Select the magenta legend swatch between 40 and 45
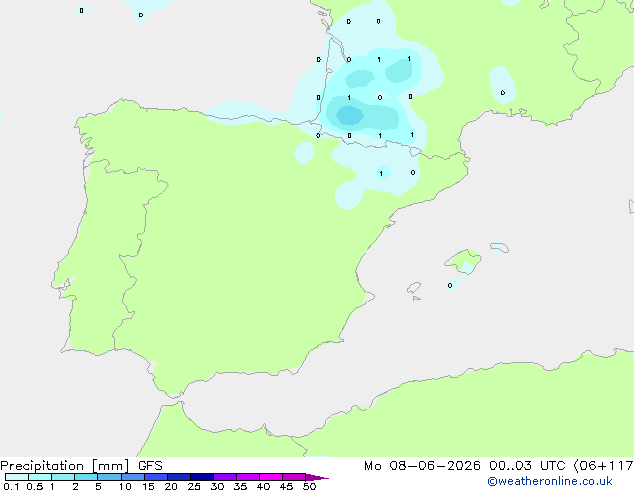This screenshot has height=490, width=634. (x=271, y=477)
